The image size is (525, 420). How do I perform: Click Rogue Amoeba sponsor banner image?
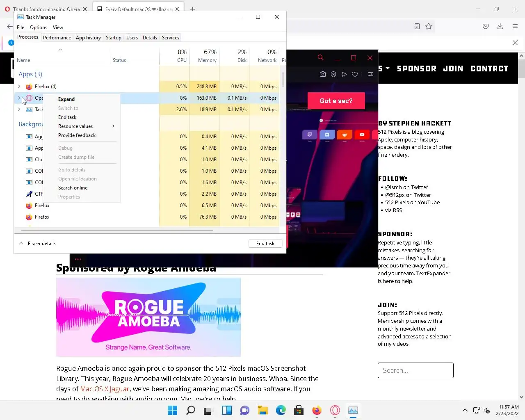tap(148, 317)
